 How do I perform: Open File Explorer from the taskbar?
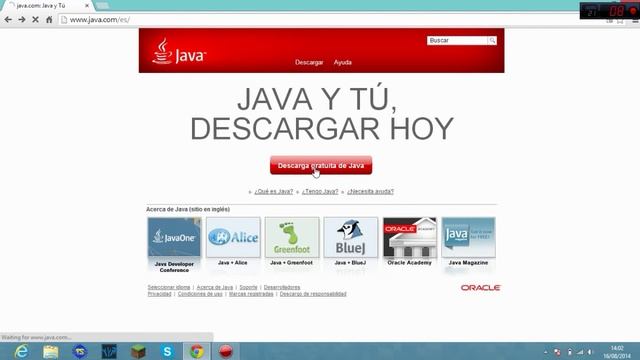point(51,351)
